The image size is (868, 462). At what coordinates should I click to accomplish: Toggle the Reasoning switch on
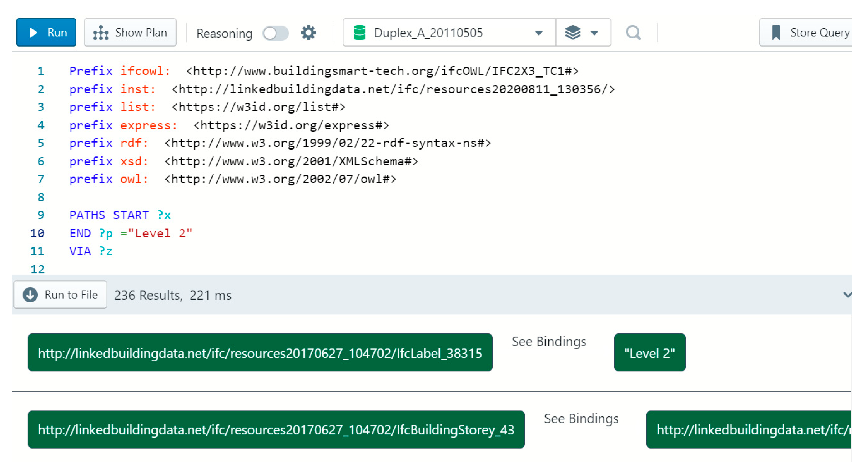pos(275,33)
